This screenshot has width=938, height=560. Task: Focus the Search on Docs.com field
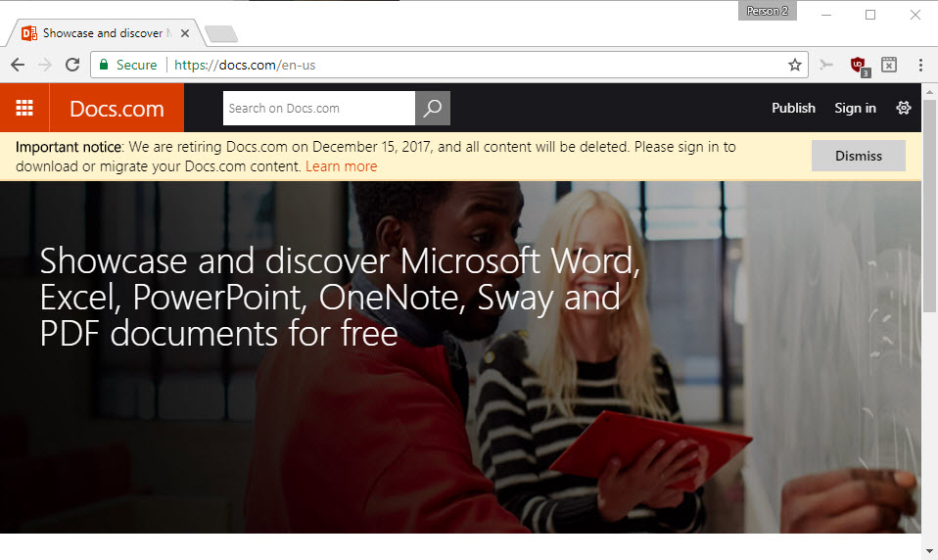coord(319,109)
